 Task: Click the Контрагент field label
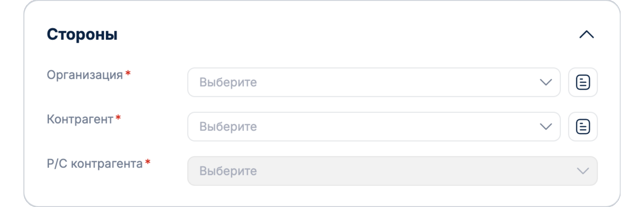(80, 119)
